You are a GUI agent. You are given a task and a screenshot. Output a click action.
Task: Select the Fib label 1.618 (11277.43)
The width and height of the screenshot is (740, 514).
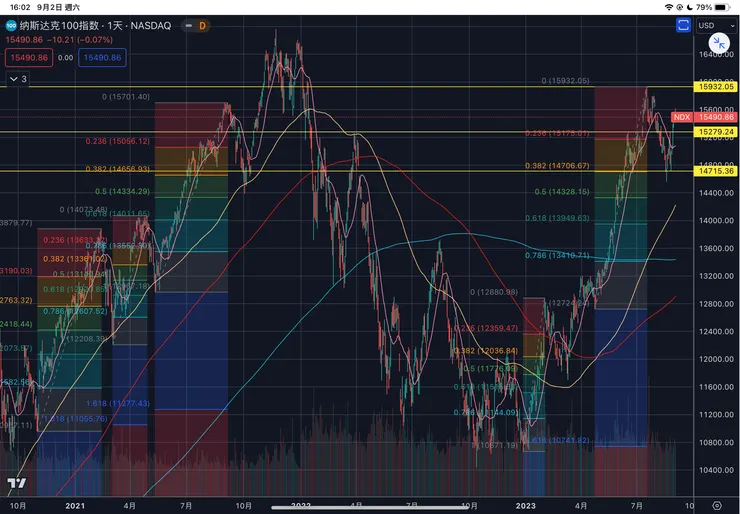click(x=118, y=404)
